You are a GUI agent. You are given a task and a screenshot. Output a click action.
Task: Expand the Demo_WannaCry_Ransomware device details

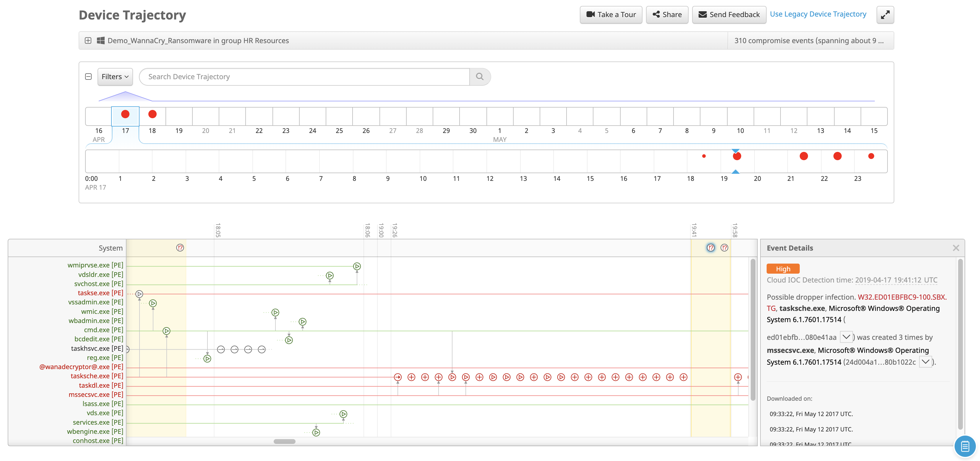pos(88,41)
